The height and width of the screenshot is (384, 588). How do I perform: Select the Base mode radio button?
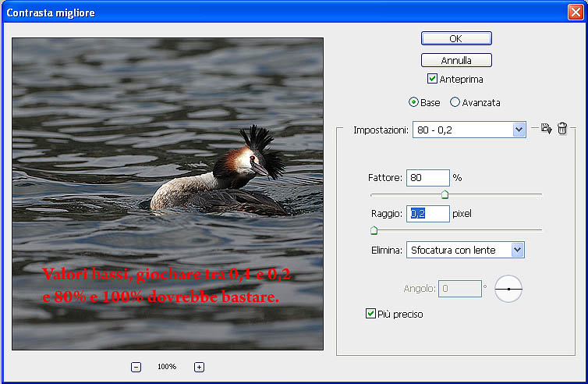413,102
